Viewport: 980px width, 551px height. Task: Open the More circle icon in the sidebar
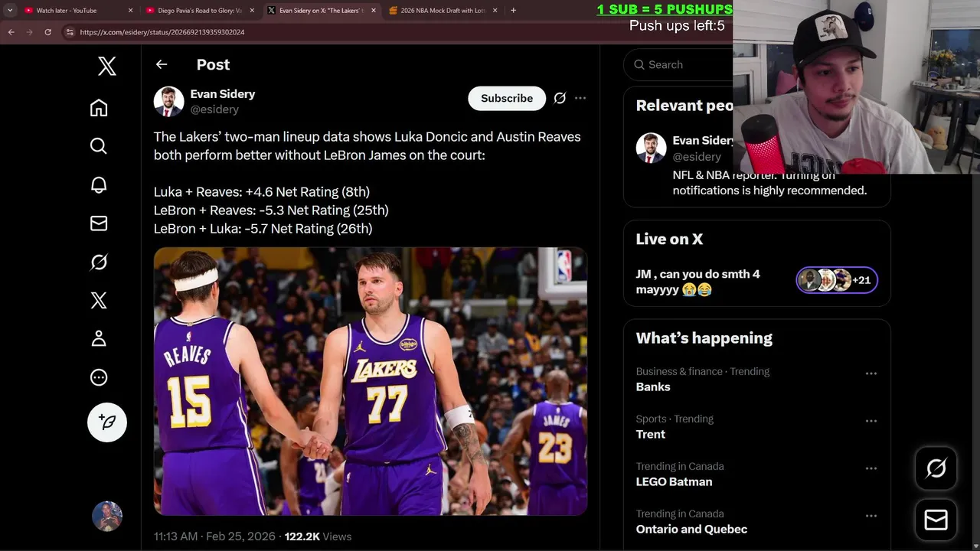(99, 377)
